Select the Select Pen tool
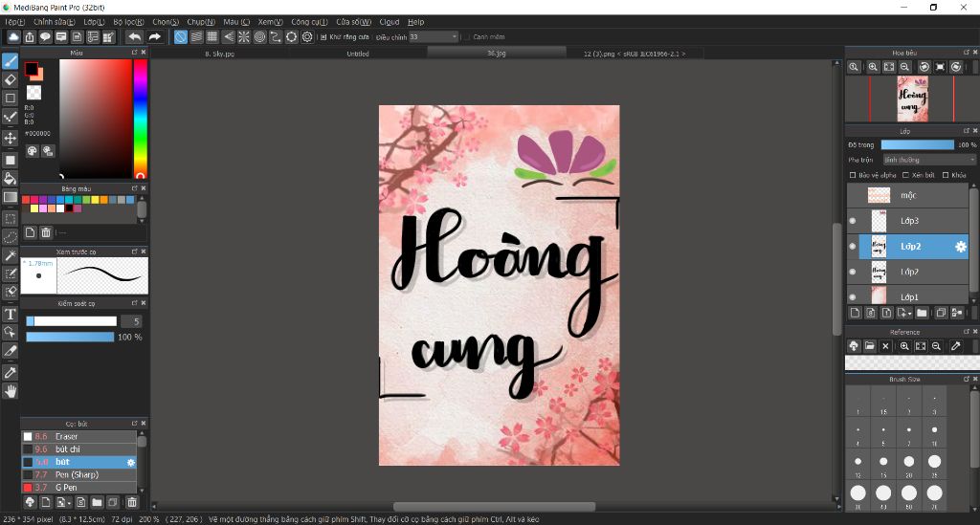980x525 pixels. [10, 273]
